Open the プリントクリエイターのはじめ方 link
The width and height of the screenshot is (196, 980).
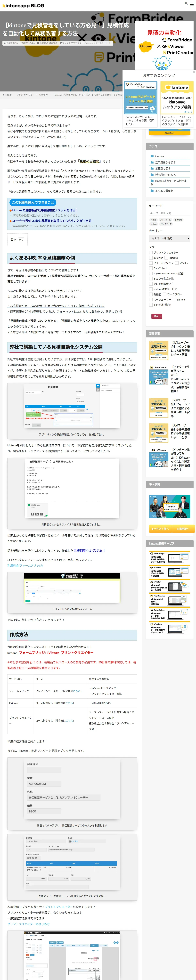point(29,924)
